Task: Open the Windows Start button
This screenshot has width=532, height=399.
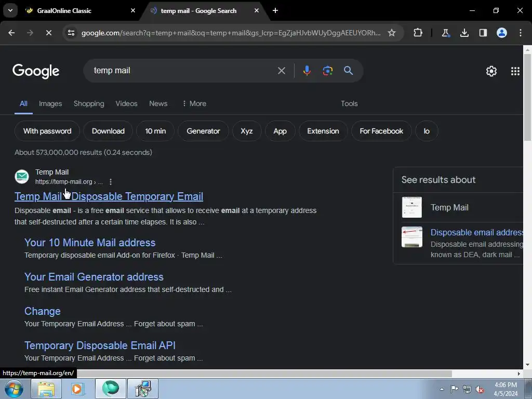Action: (x=14, y=389)
